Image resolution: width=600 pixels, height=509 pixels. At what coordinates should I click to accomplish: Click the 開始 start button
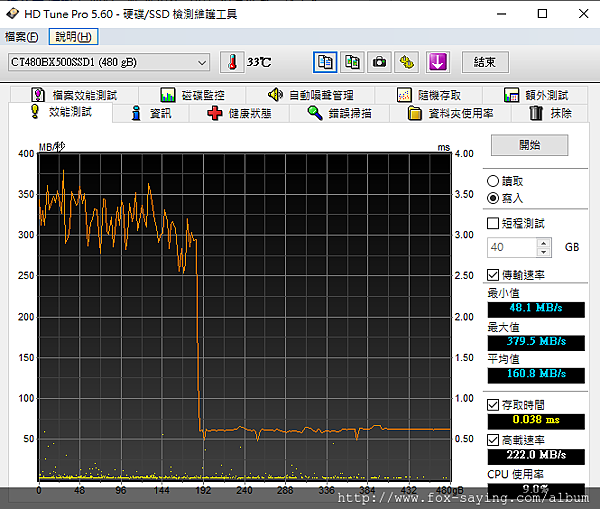[530, 145]
